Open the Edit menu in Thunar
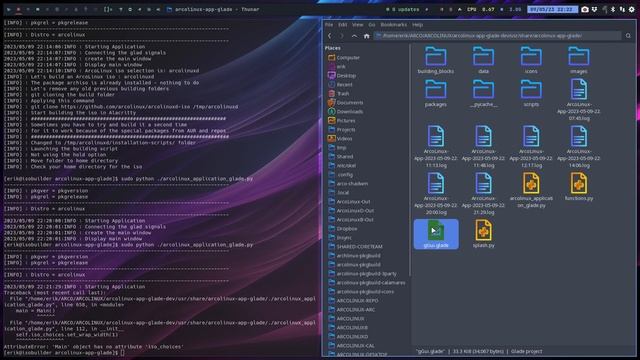The width and height of the screenshot is (640, 360). (342, 25)
